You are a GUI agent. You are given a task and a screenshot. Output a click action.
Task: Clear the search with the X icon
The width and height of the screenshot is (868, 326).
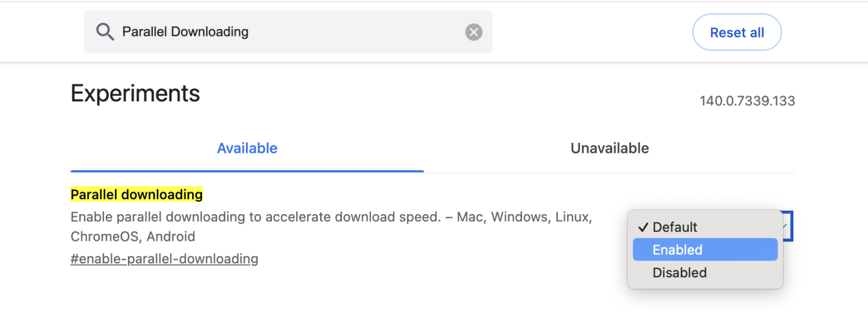[x=474, y=32]
